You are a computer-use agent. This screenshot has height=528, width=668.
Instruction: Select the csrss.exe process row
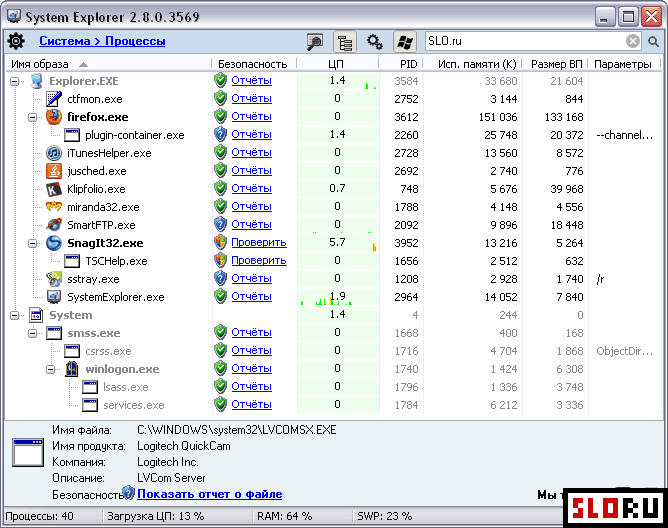coord(333,351)
